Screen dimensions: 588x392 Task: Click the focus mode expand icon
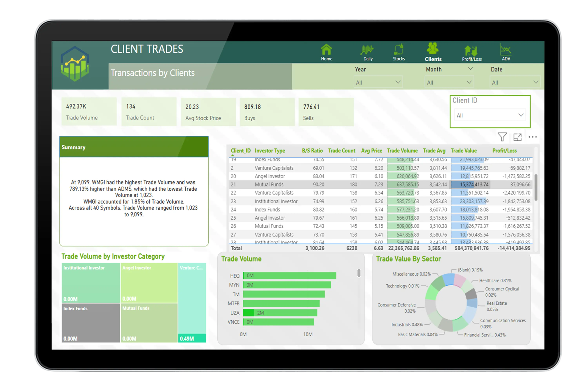click(517, 137)
